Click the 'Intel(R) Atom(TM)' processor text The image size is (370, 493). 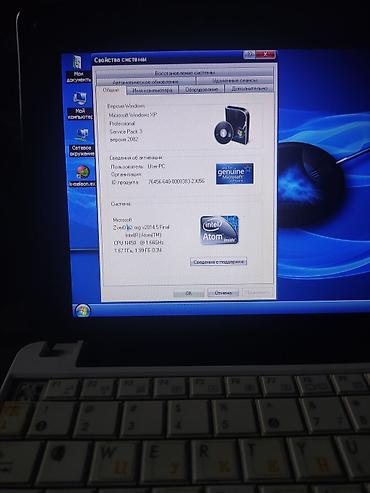click(x=143, y=235)
